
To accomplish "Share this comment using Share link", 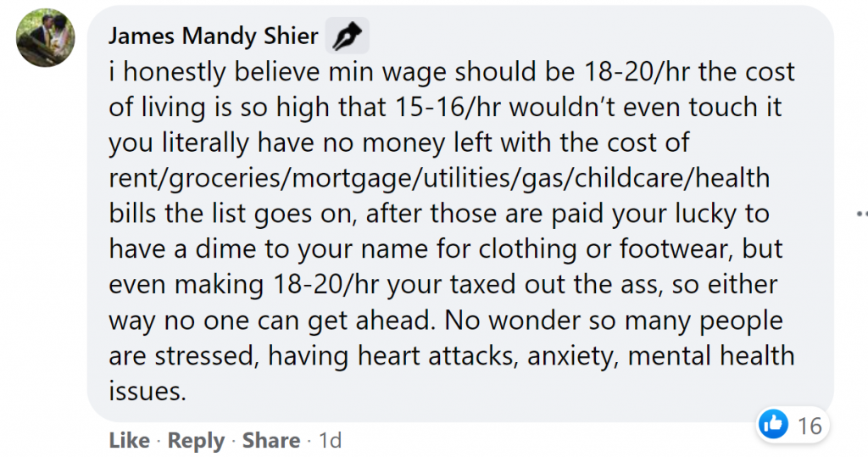I will 270,441.
